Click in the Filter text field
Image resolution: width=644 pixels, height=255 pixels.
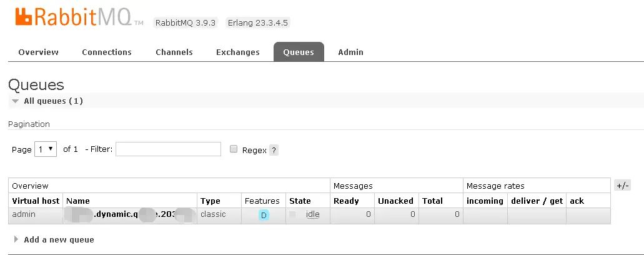[x=168, y=149]
